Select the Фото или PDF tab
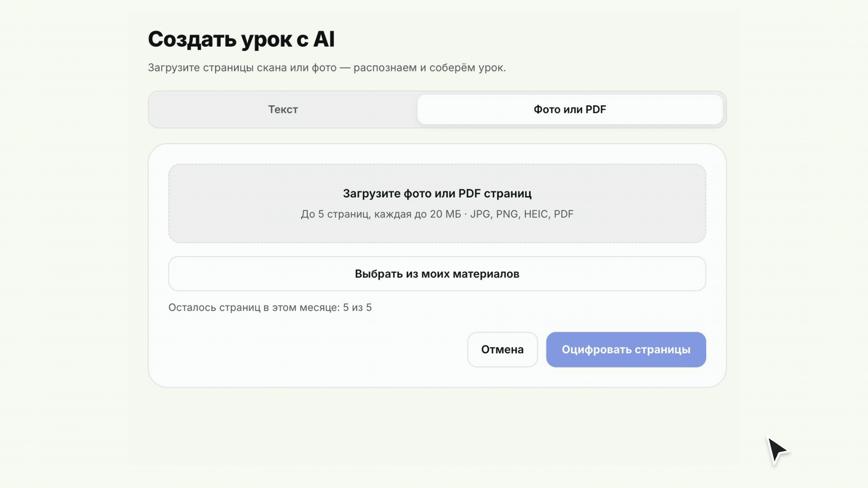868x488 pixels. (570, 110)
